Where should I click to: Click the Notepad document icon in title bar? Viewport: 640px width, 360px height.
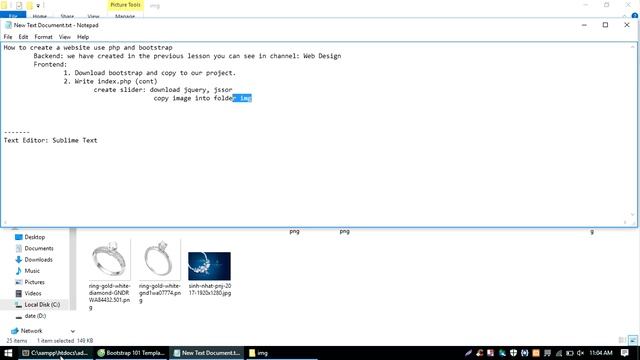click(8, 25)
